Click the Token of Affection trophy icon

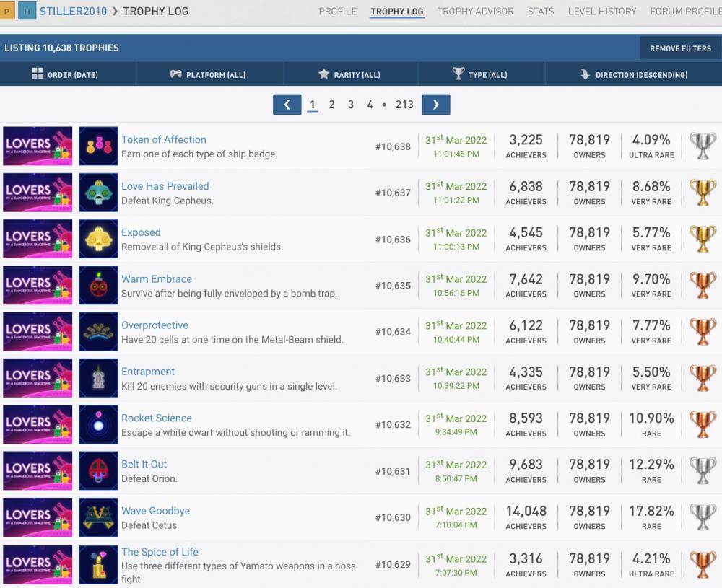98,146
